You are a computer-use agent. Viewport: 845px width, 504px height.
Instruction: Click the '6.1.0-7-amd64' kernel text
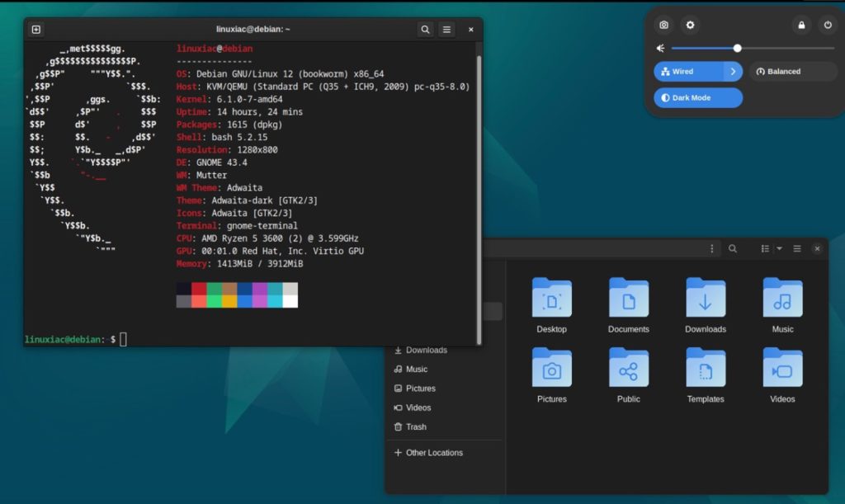[249, 100]
